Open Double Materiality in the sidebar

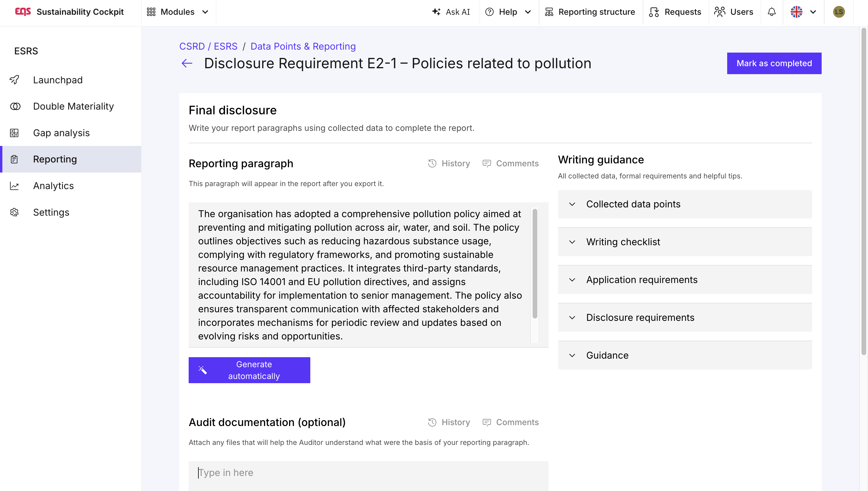[71, 106]
